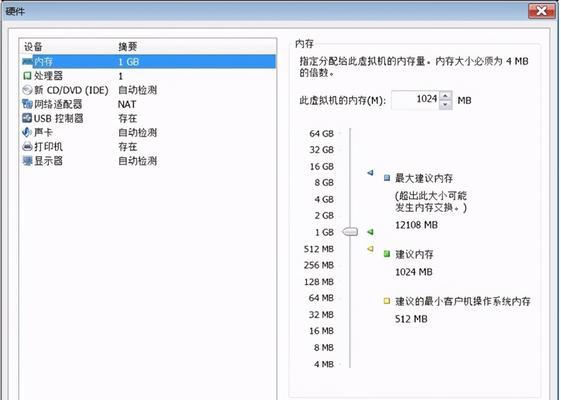The height and width of the screenshot is (400, 561).
Task: Select the memory (内存) device icon
Action: coord(28,62)
